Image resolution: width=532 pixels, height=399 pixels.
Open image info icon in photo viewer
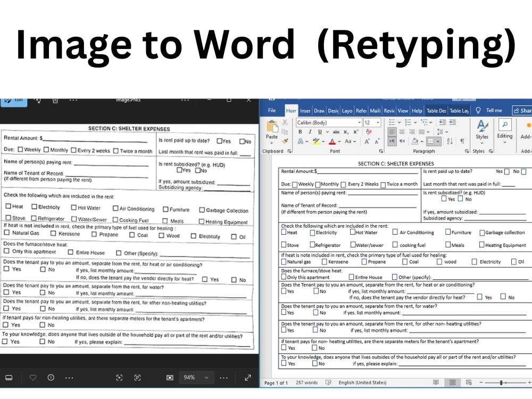pyautogui.click(x=51, y=377)
